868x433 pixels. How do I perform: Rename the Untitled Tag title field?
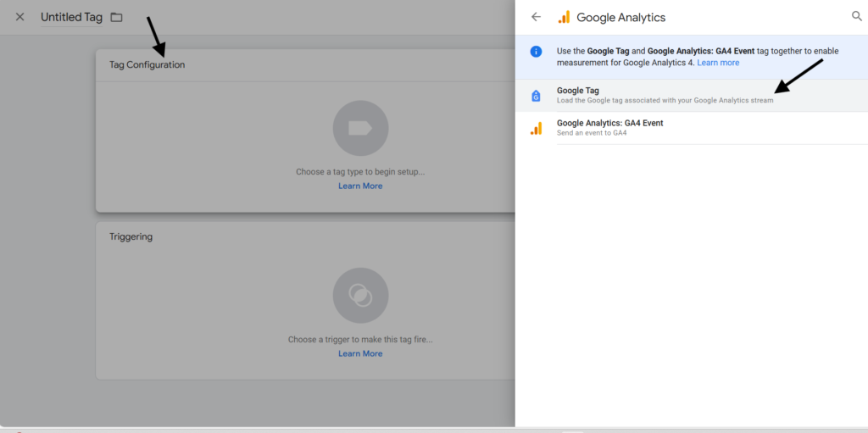coord(71,17)
